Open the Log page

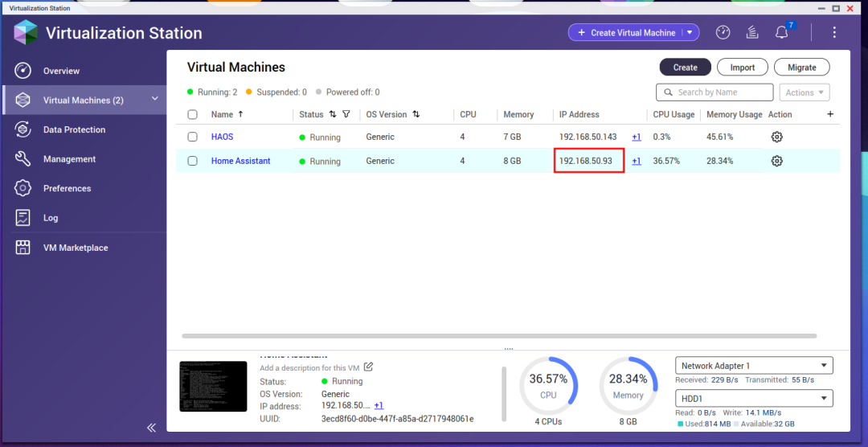[83, 218]
